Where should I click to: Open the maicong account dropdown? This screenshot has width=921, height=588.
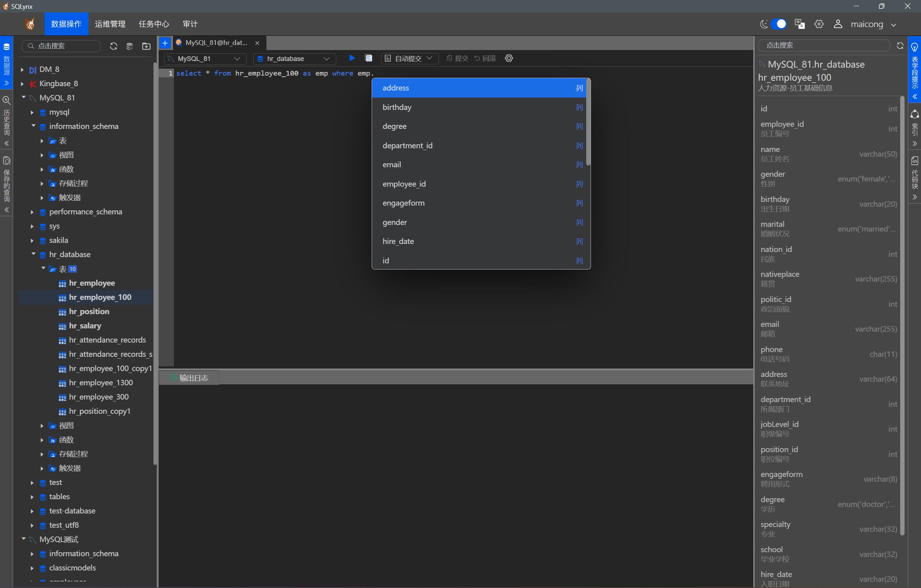tap(873, 24)
